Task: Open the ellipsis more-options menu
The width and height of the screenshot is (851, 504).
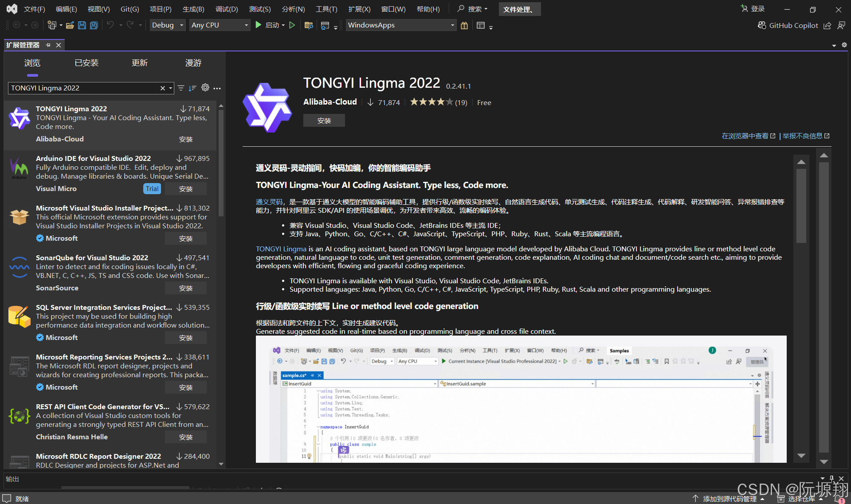Action: (217, 88)
